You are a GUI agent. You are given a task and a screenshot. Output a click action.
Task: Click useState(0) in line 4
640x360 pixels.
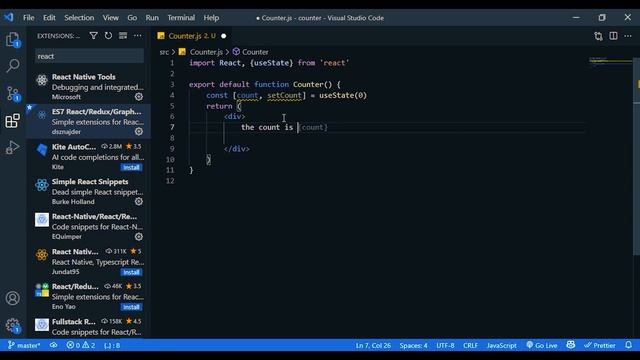point(343,95)
